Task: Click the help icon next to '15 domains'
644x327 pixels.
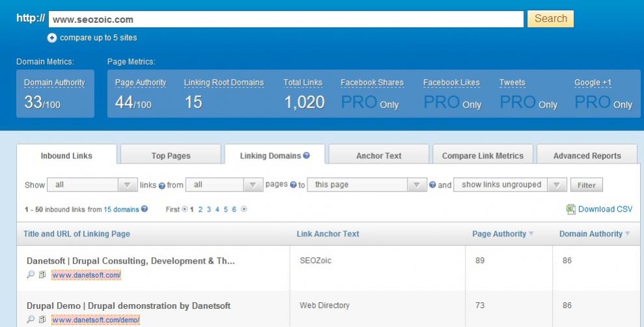Action: 145,208
